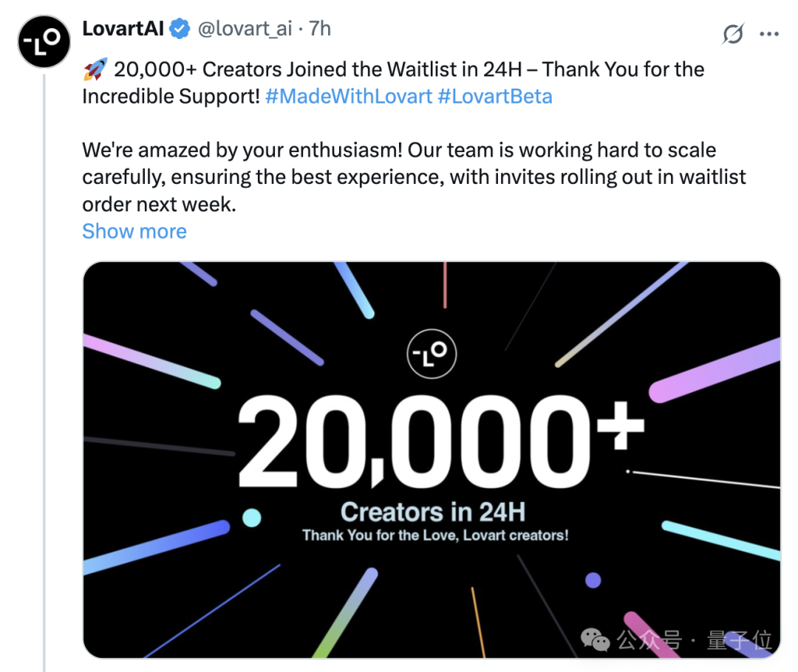This screenshot has width=798, height=672.
Task: Open the #MadeWithLovart hashtag
Action: [349, 96]
